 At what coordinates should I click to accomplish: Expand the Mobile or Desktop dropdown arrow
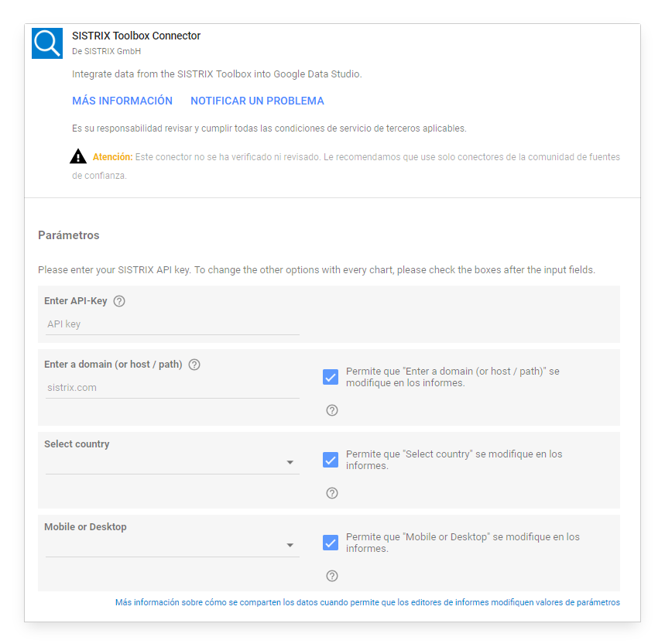pyautogui.click(x=290, y=546)
